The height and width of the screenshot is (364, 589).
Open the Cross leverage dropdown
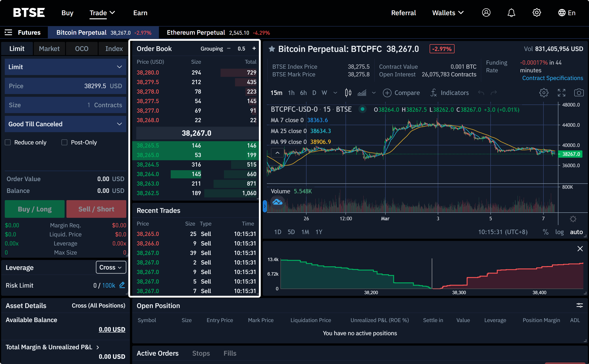point(111,267)
